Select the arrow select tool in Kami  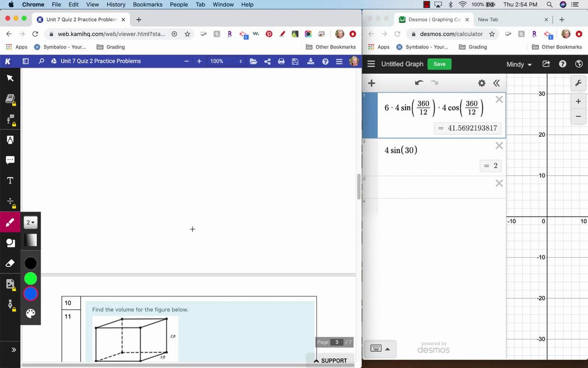point(10,78)
